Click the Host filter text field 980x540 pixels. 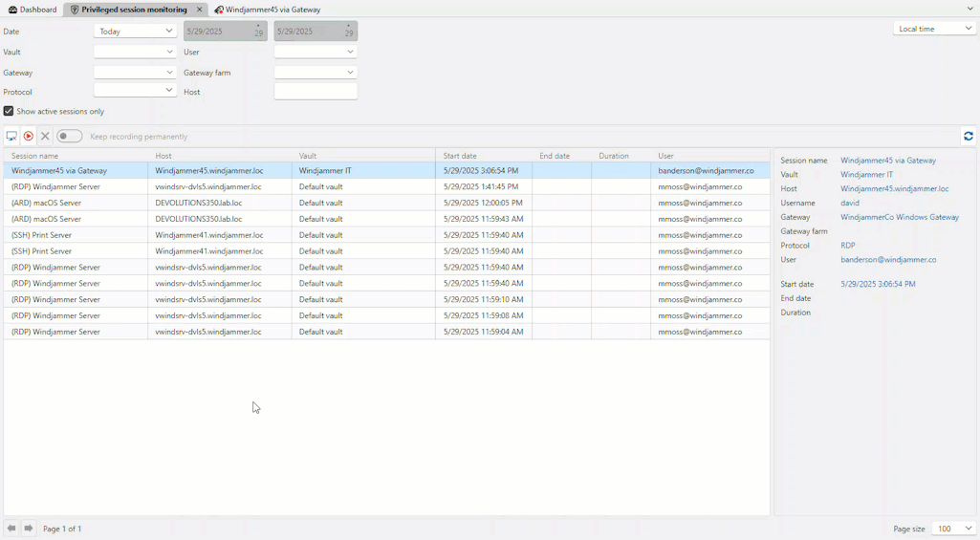(x=316, y=93)
